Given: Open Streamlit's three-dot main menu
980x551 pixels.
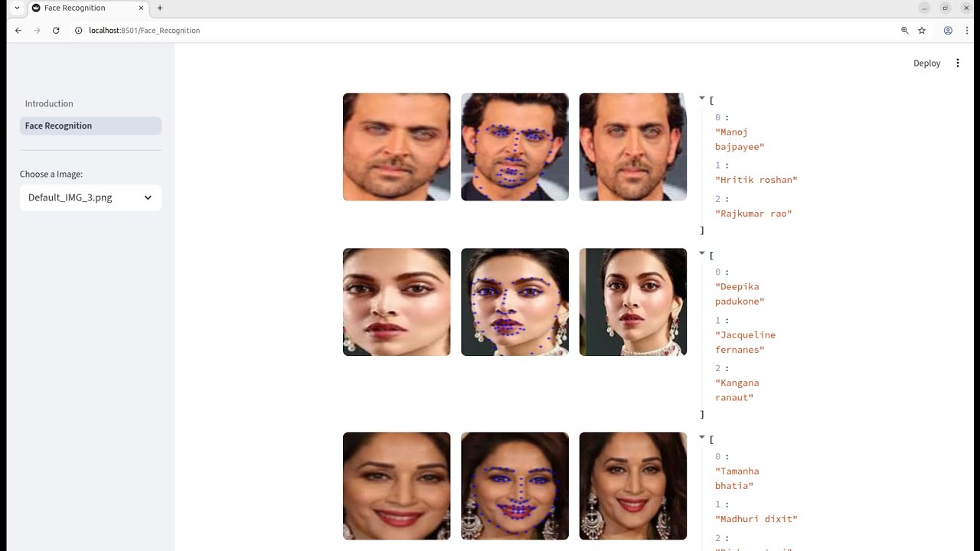Looking at the screenshot, I should pyautogui.click(x=958, y=64).
